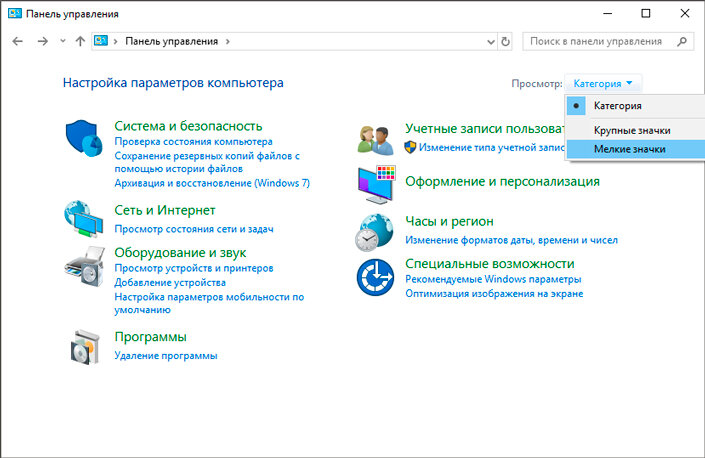Image resolution: width=705 pixels, height=458 pixels.
Task: Choose Крупные значки in view menu
Action: (x=635, y=130)
